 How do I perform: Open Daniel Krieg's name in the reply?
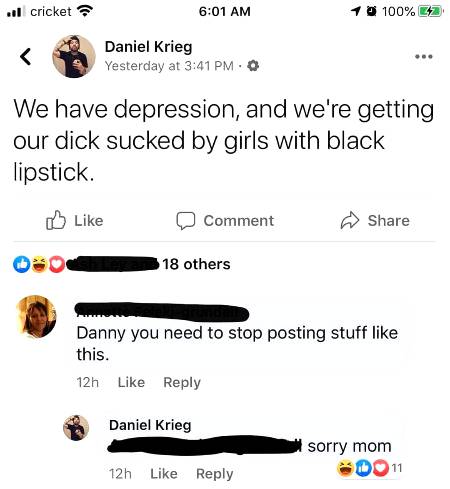coord(150,425)
